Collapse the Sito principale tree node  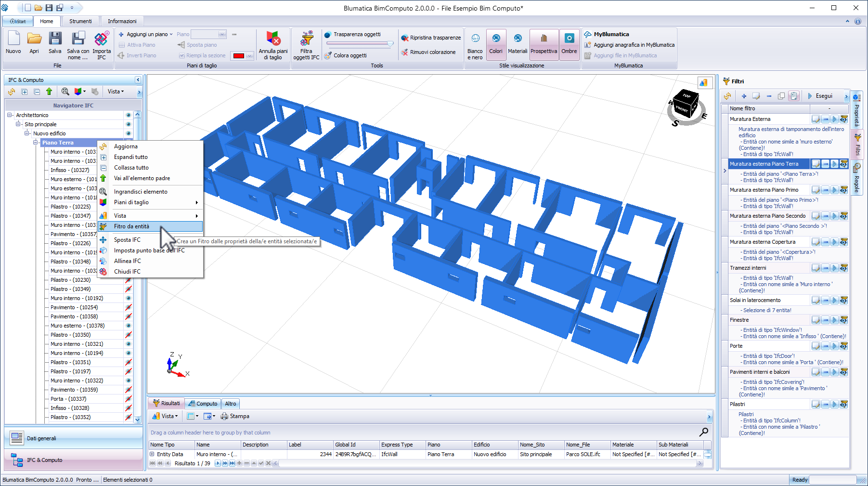coord(18,124)
